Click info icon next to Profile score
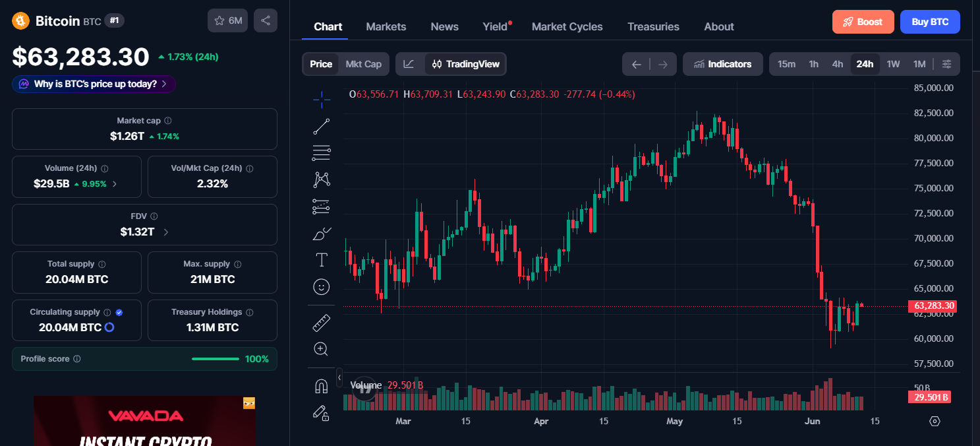 point(77,359)
